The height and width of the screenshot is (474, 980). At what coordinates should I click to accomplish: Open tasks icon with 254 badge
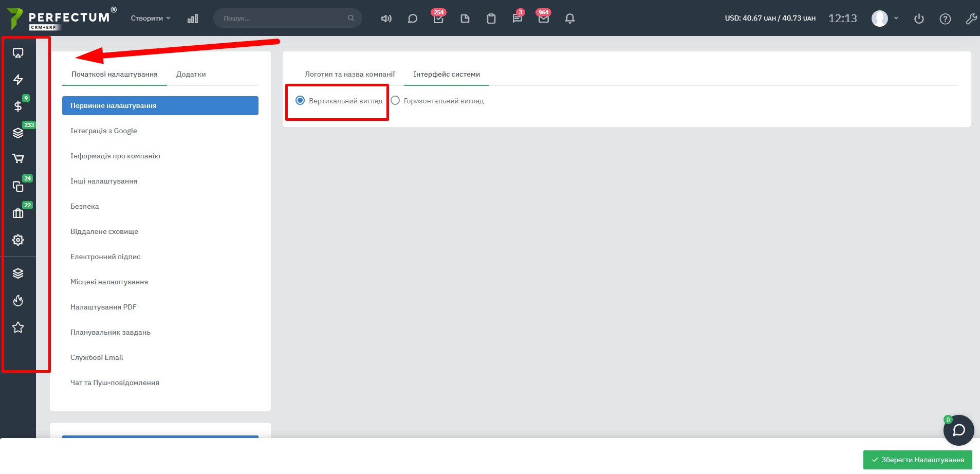[438, 19]
